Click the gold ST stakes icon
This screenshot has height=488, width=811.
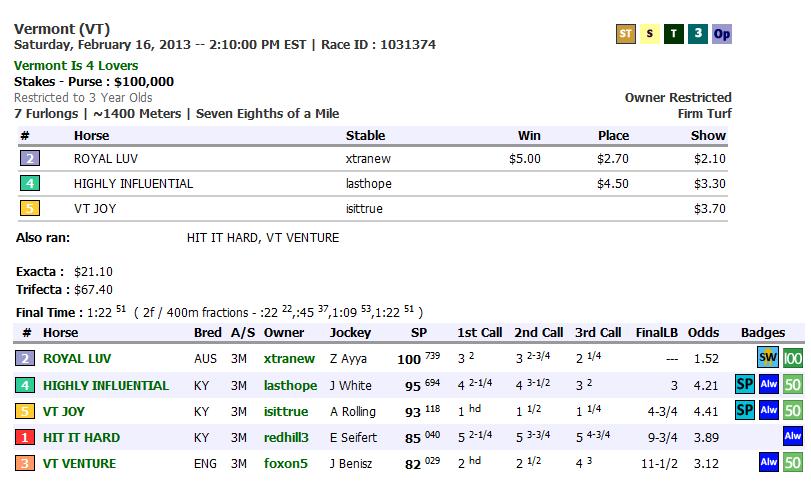[x=626, y=34]
